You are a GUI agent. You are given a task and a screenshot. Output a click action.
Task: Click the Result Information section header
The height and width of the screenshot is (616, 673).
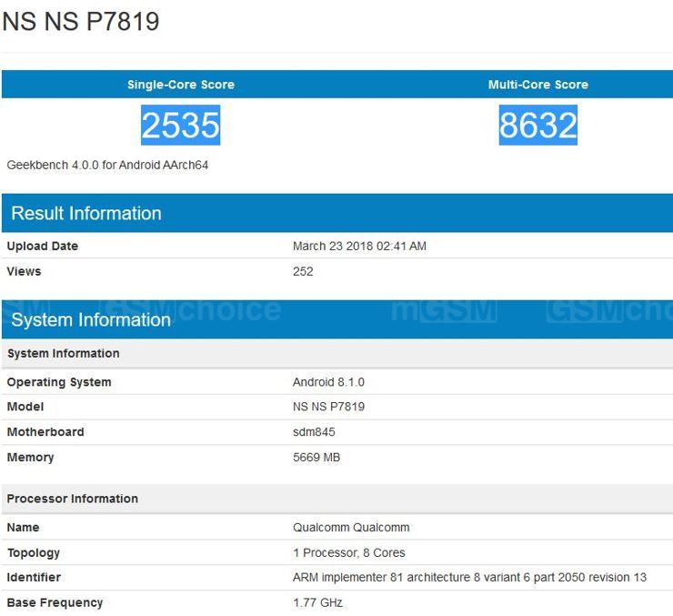(86, 214)
